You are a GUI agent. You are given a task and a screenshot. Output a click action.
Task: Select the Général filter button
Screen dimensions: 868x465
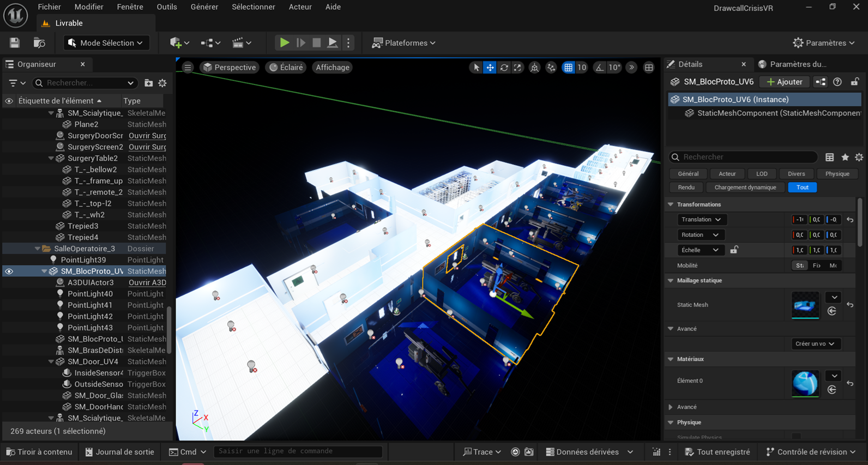688,174
